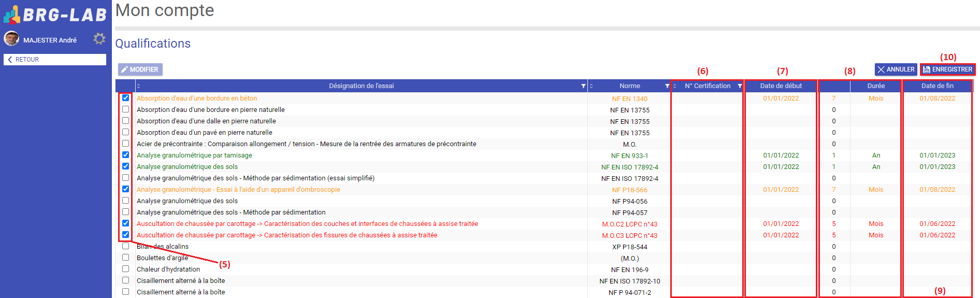Click the Chaleur d'hydratation designation text

168,269
